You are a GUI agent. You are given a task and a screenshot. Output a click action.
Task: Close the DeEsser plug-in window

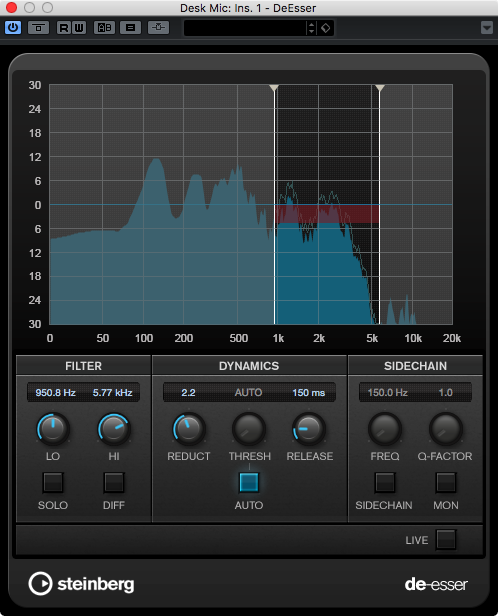pos(11,7)
